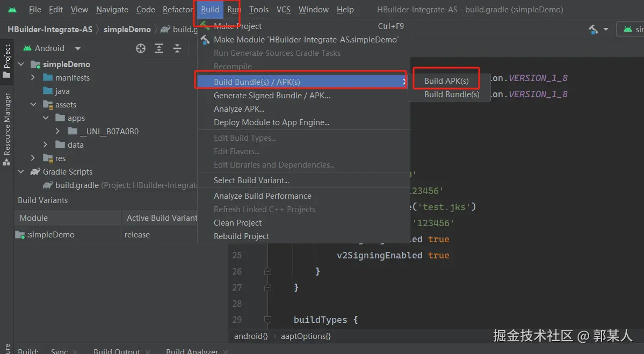Click the Select Opened File target icon
644x354 pixels.
point(141,48)
